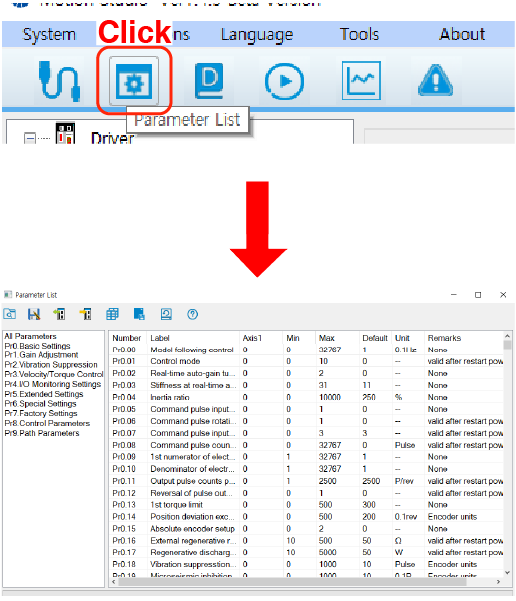Click the help question mark icon

tap(192, 314)
